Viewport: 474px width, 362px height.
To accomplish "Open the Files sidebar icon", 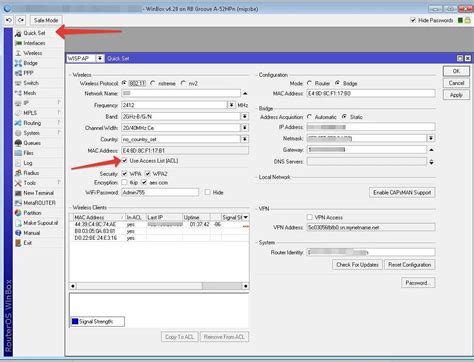I will click(x=18, y=153).
